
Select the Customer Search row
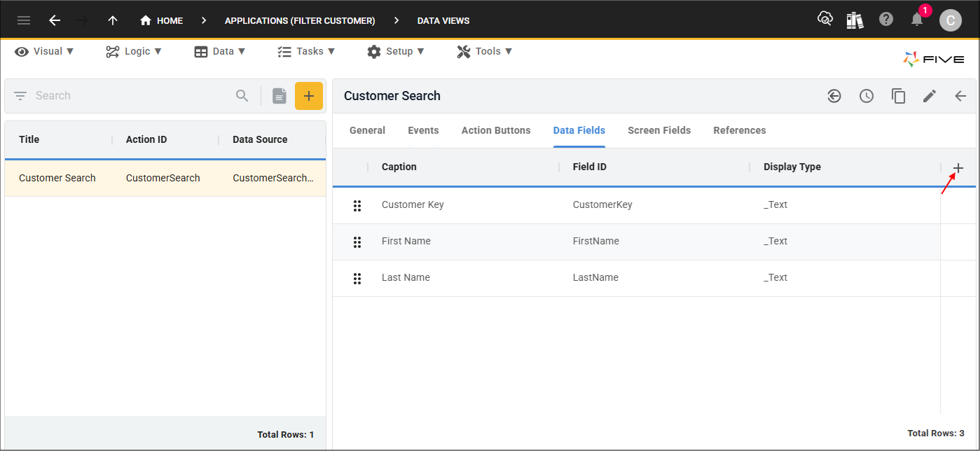(x=165, y=178)
